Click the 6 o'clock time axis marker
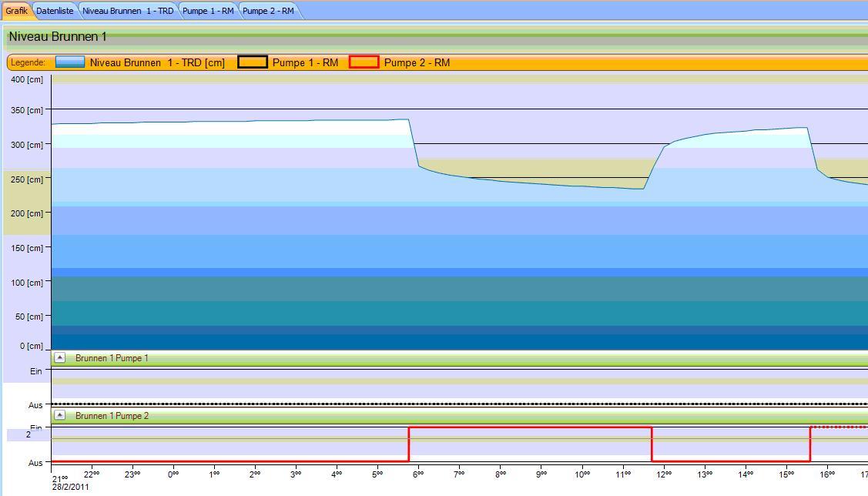 coord(418,474)
